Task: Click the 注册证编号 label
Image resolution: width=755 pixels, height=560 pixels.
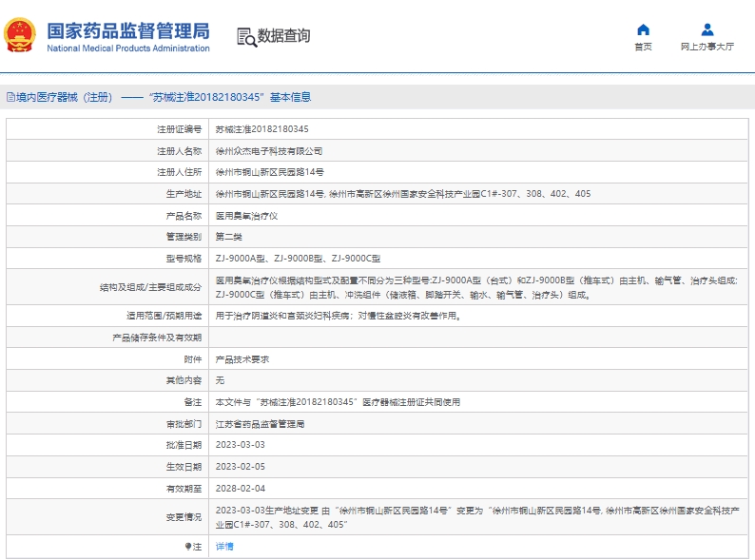Action: click(179, 129)
